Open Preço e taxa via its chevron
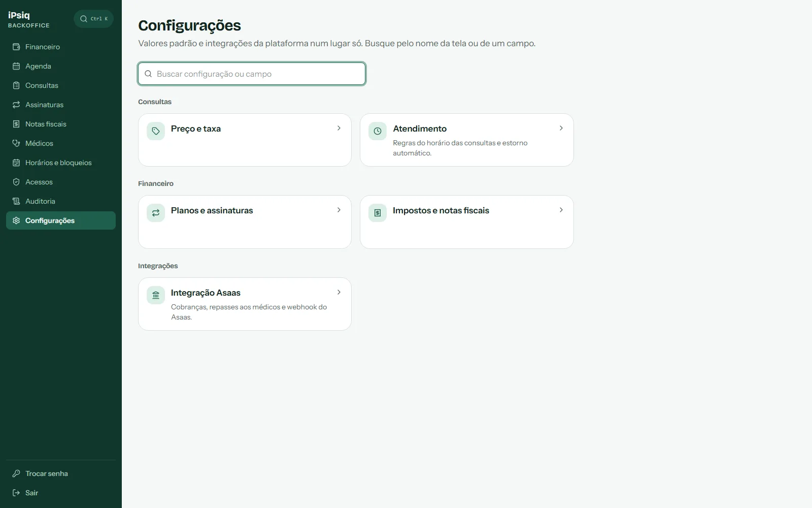The height and width of the screenshot is (508, 812). (x=339, y=128)
